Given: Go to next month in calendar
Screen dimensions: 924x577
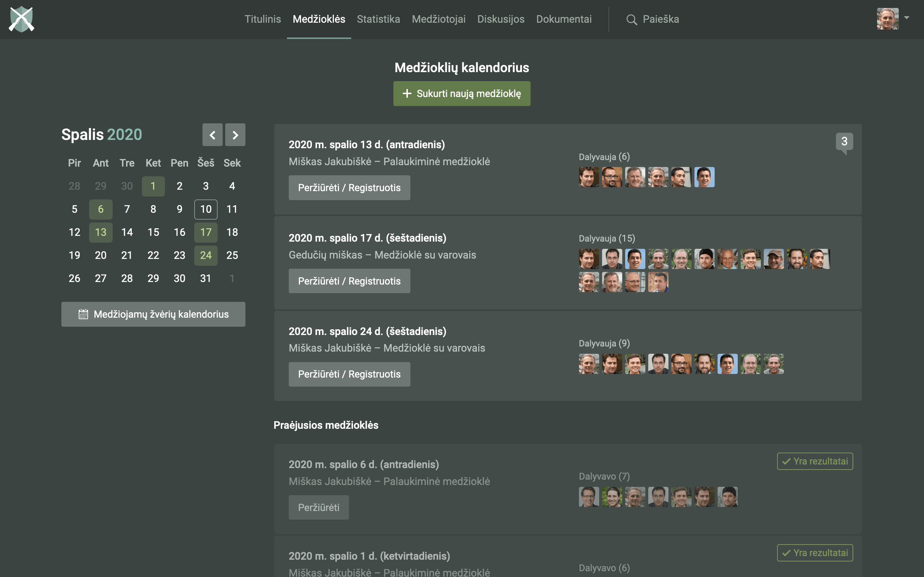Looking at the screenshot, I should [x=235, y=135].
